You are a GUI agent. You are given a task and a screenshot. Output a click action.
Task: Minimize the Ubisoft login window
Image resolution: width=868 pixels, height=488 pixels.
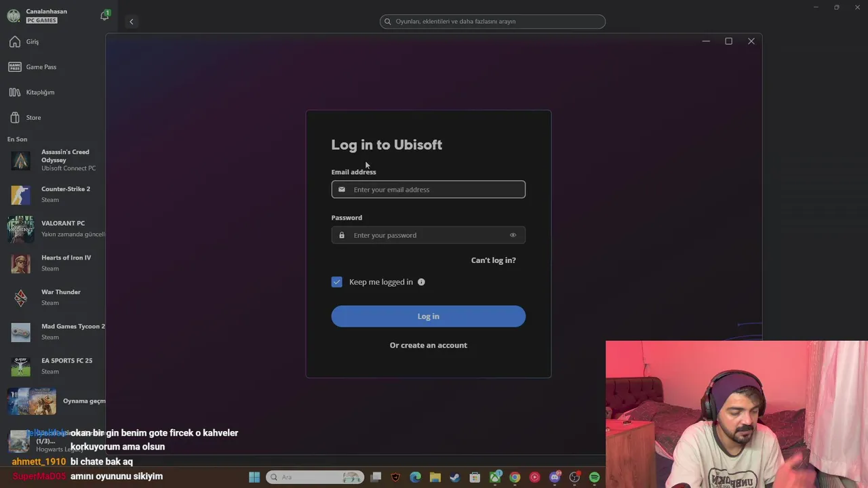706,41
